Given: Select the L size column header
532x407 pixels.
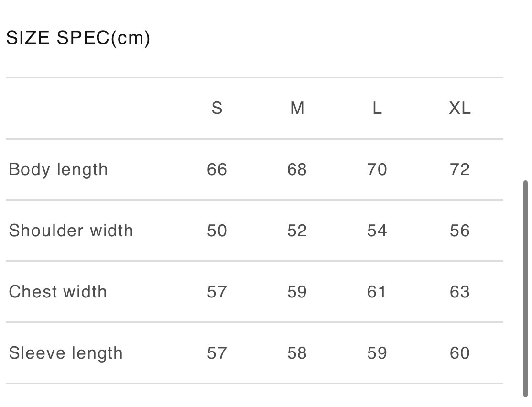Looking at the screenshot, I should pos(377,109).
